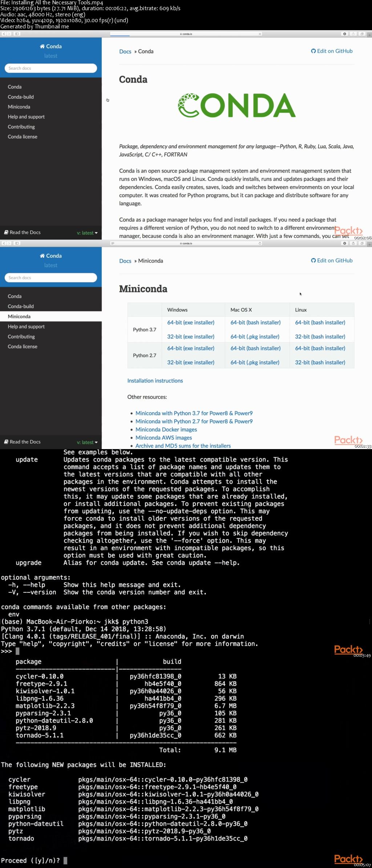Viewport: 372px width, 868px height.
Task: Open the Miniconda AWS images link
Action: (x=163, y=438)
